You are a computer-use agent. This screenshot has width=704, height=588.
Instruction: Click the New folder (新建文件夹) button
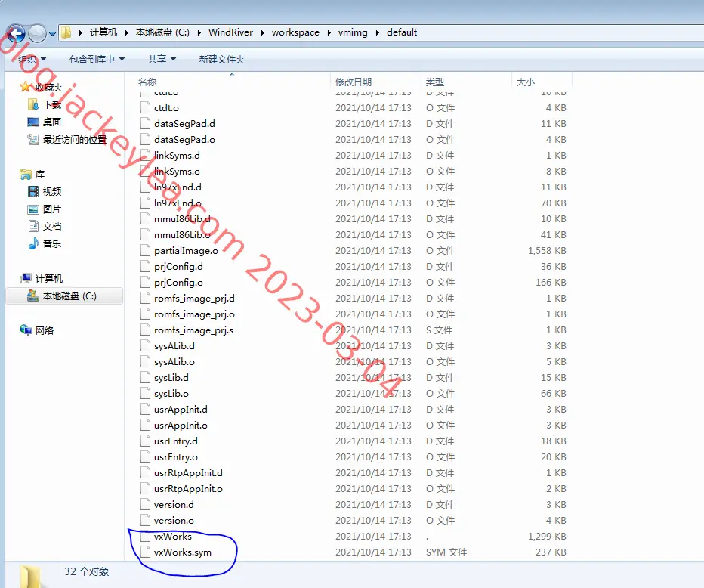tap(222, 59)
